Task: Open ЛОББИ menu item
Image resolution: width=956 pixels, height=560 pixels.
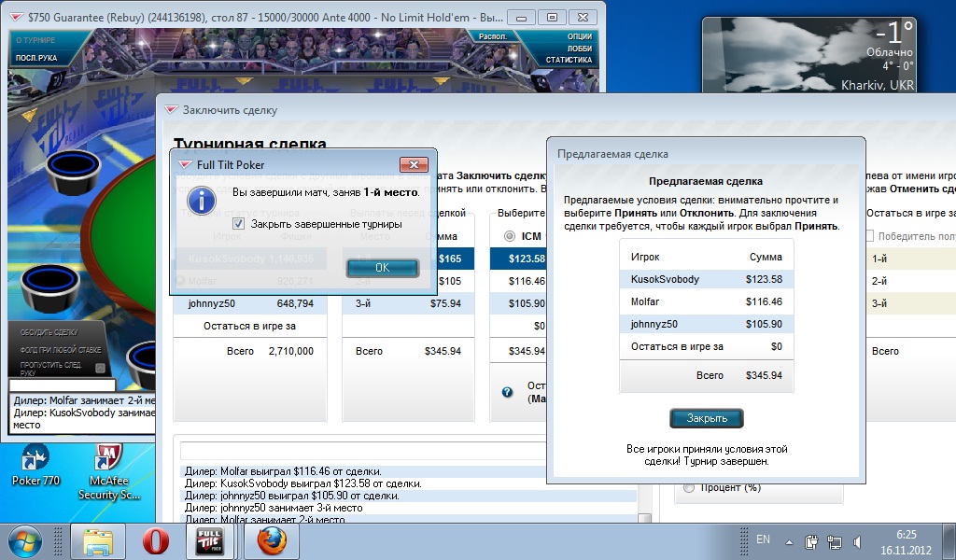Action: (x=580, y=49)
